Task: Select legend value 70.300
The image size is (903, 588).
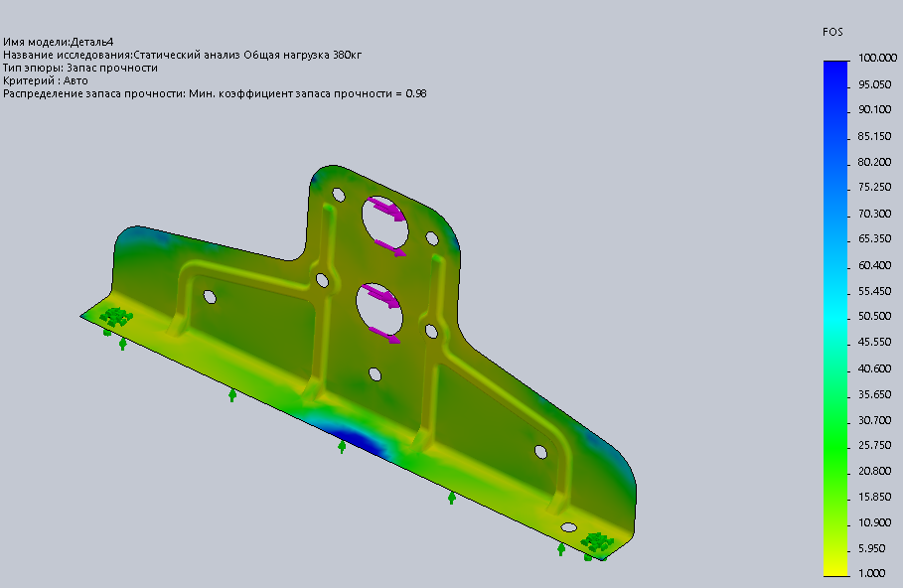Action: [875, 214]
